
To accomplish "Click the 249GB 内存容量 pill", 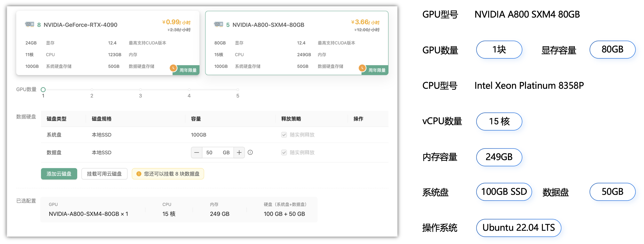I will [x=499, y=157].
